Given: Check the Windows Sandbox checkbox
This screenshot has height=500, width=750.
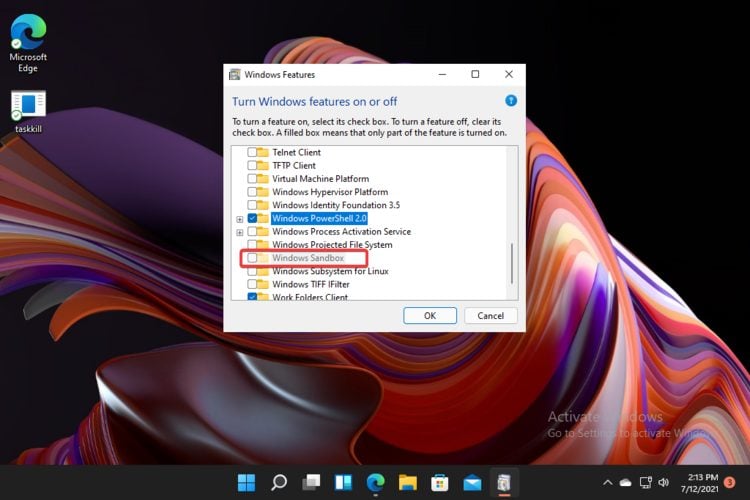Looking at the screenshot, I should pos(252,258).
